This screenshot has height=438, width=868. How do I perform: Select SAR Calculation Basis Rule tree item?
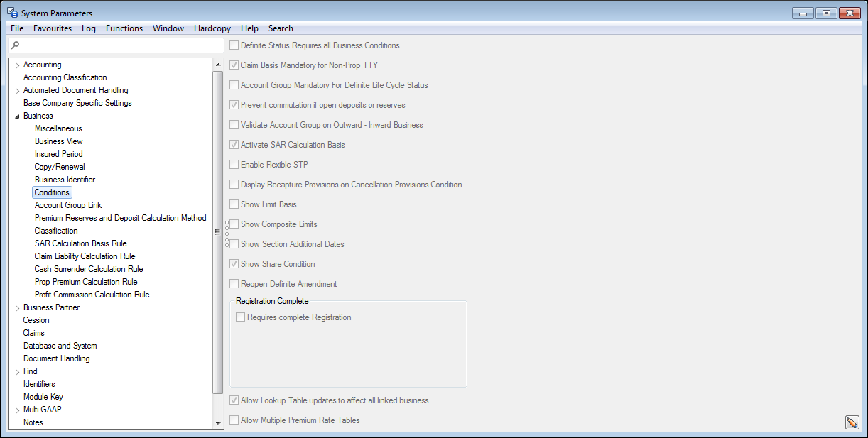(x=80, y=243)
